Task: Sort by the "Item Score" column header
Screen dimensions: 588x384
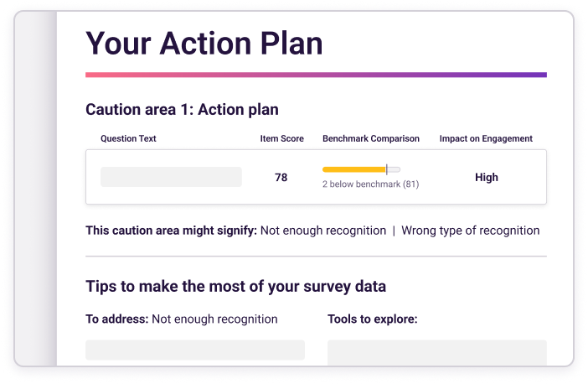Action: point(281,139)
